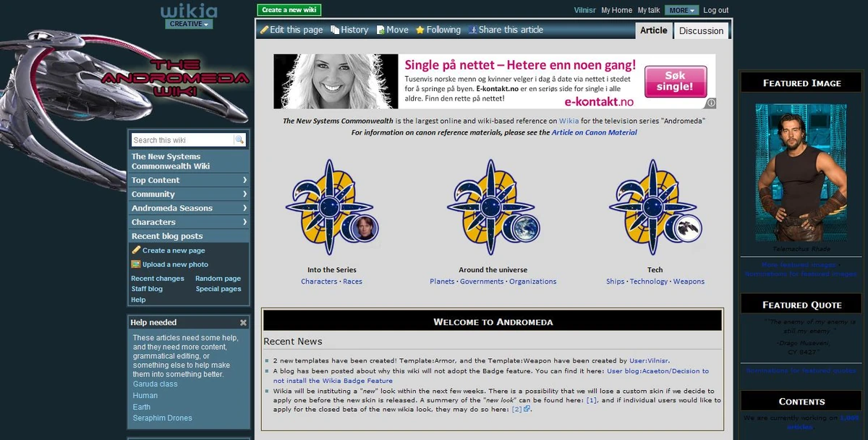Click the Tech emblem with ship inset
The height and width of the screenshot is (440, 868).
653,206
